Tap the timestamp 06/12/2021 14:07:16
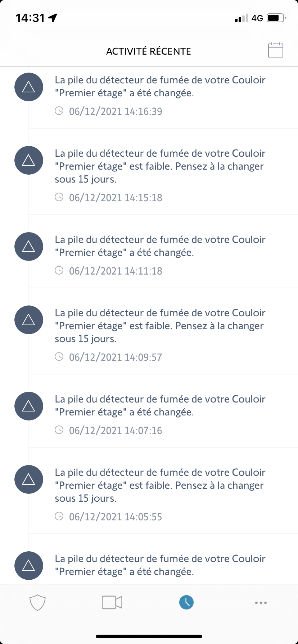The width and height of the screenshot is (298, 644). point(115,431)
